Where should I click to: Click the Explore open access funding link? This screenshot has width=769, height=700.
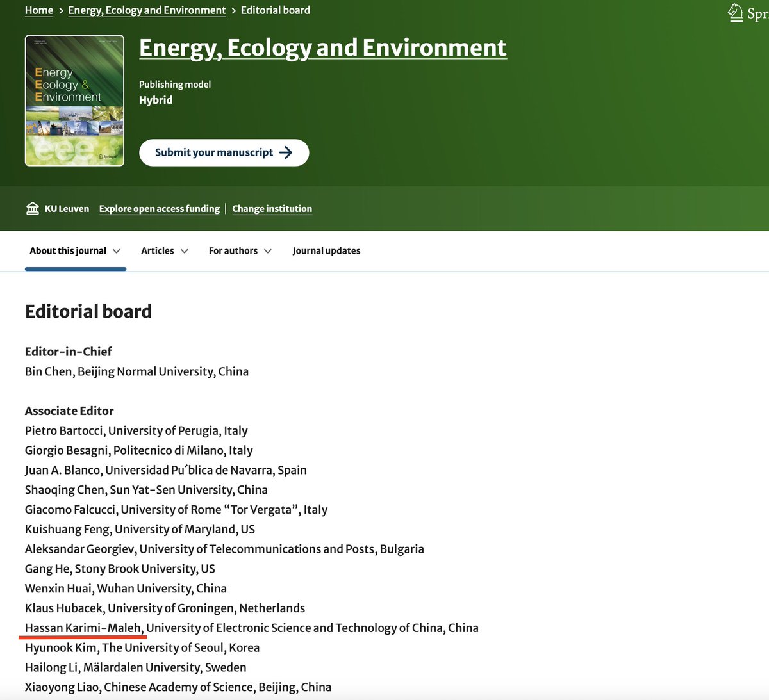point(159,208)
